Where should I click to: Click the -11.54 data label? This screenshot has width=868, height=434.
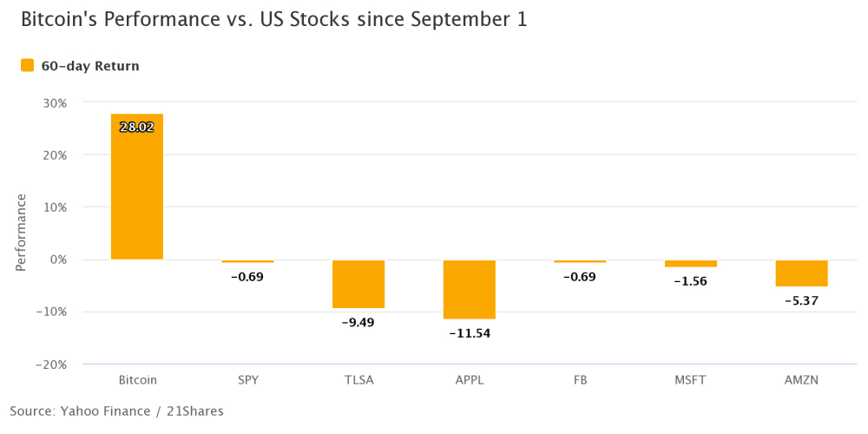(x=470, y=332)
